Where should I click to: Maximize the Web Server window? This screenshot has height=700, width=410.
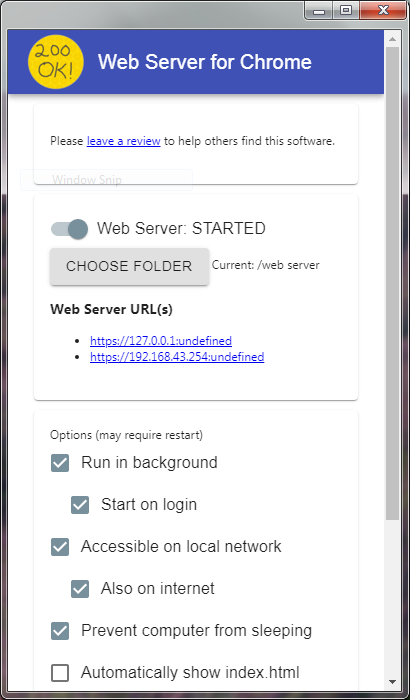(346, 10)
